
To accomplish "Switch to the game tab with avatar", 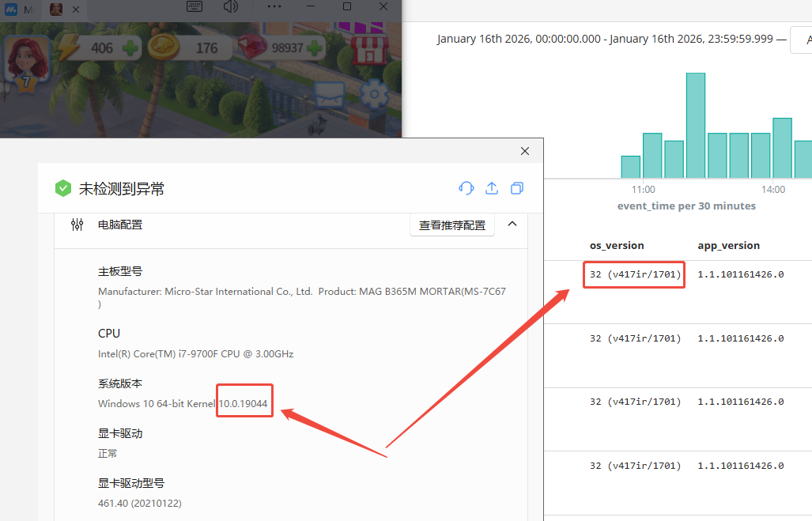I will [57, 9].
